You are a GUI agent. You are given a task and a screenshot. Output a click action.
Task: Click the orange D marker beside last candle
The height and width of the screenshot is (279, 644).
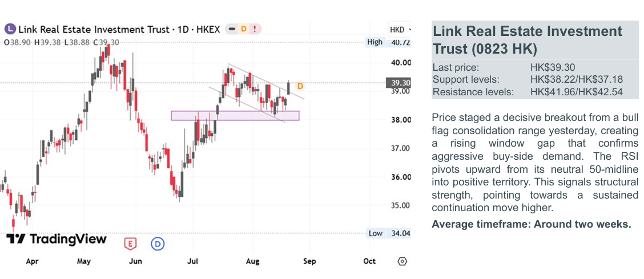(x=300, y=86)
